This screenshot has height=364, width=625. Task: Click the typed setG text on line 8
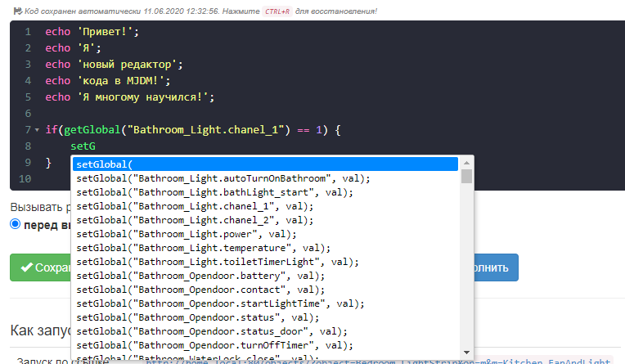click(83, 146)
